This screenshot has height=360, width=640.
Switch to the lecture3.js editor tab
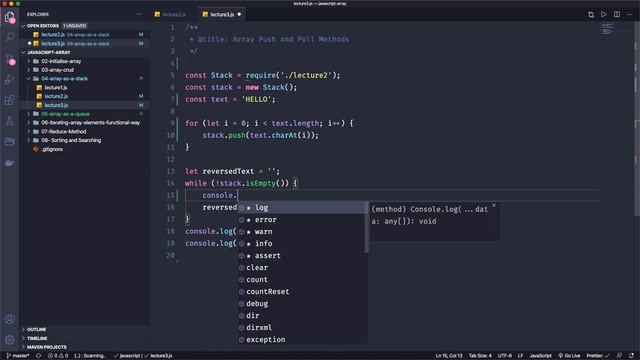(222, 14)
